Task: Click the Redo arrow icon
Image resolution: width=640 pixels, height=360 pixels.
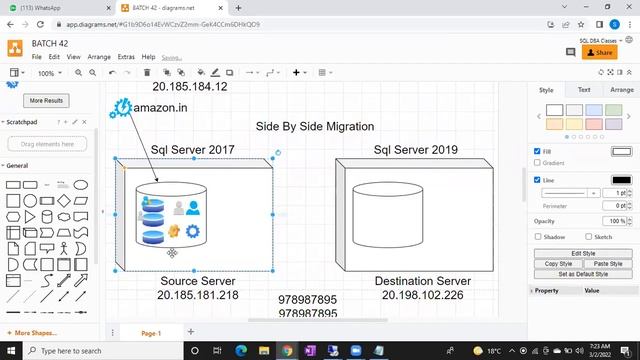Action: (127, 73)
